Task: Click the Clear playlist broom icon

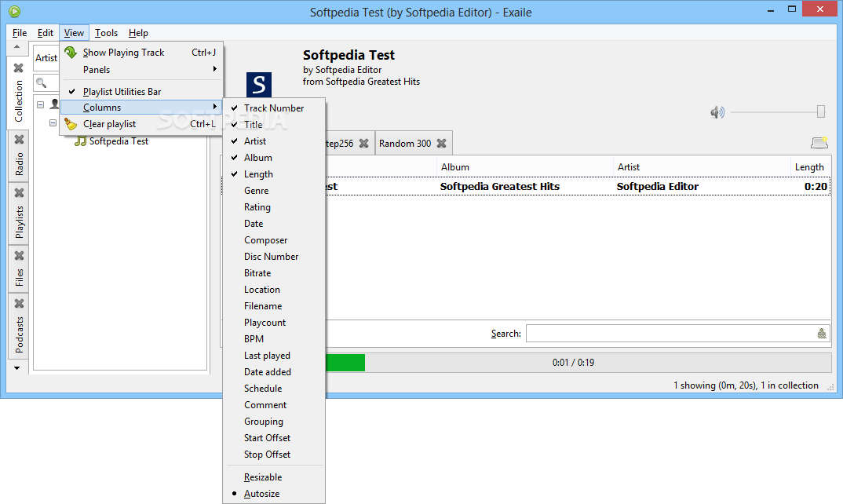Action: 71,124
